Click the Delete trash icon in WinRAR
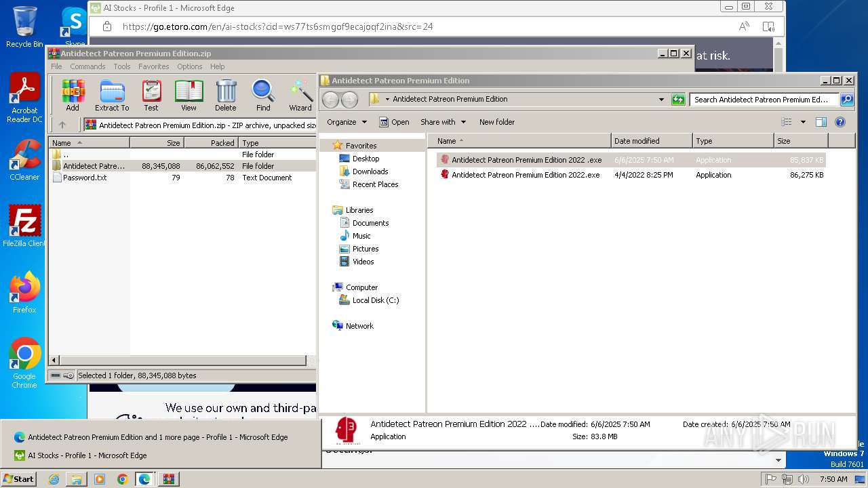 226,96
